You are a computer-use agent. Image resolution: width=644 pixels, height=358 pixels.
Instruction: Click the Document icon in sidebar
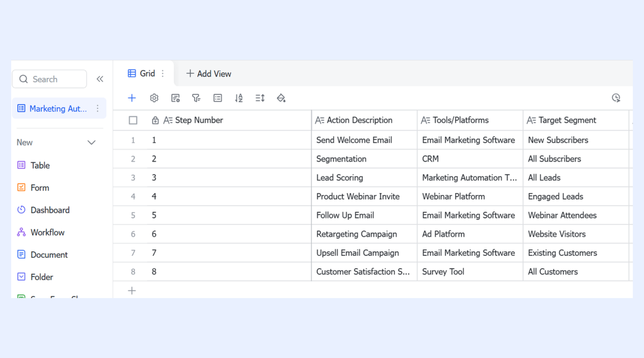tap(21, 254)
